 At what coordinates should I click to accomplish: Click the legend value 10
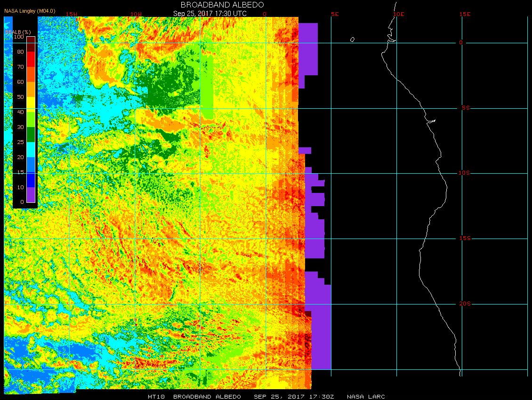click(20, 187)
